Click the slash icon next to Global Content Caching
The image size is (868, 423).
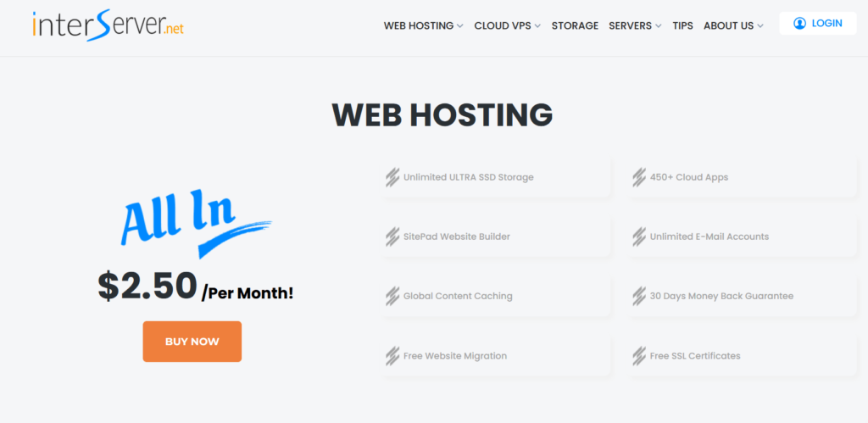[x=392, y=297]
